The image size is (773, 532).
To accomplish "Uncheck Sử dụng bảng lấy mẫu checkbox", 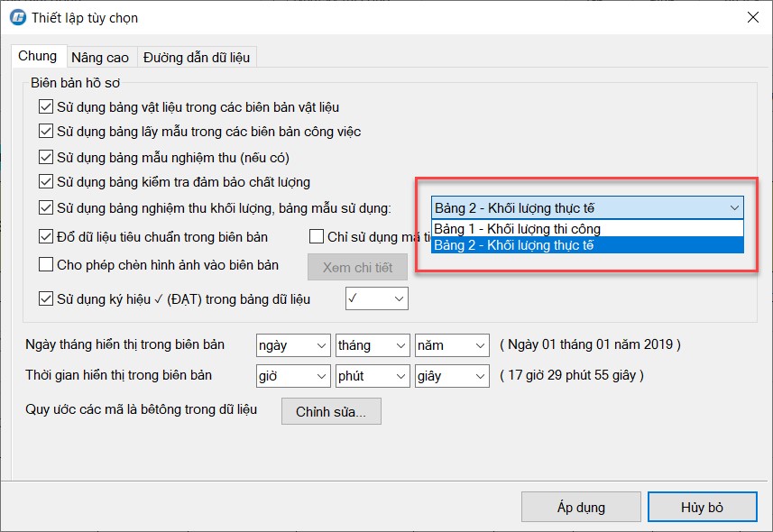I will tap(46, 132).
